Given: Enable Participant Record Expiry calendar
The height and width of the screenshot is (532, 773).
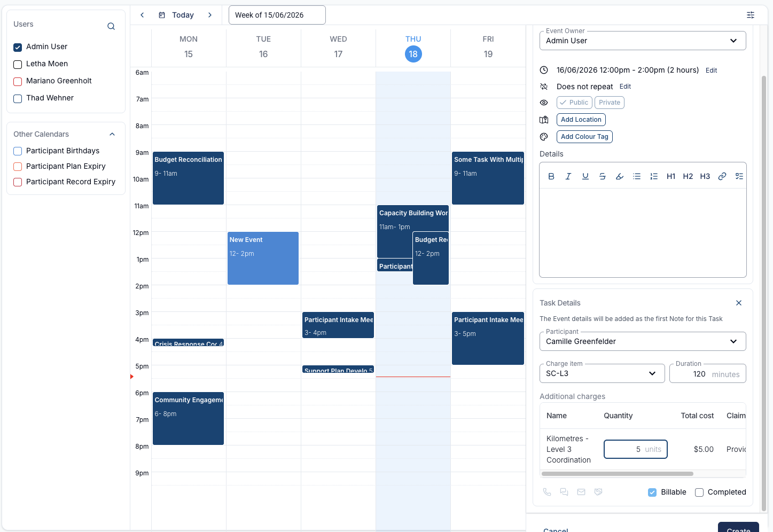Looking at the screenshot, I should [x=18, y=182].
